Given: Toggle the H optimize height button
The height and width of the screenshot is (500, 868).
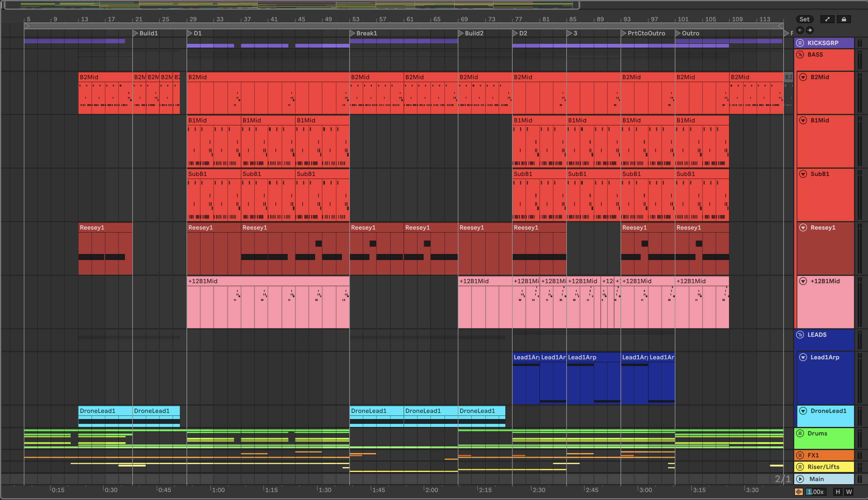Looking at the screenshot, I should 838,492.
